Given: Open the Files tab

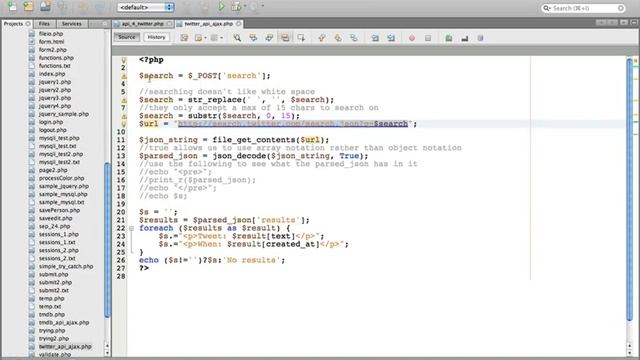Looking at the screenshot, I should point(44,24).
